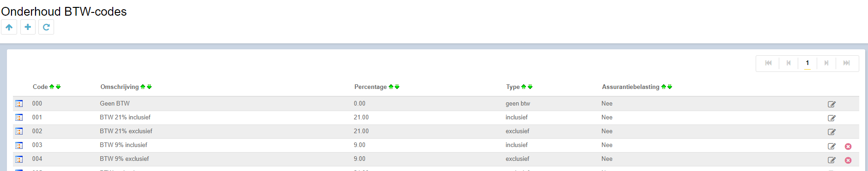Sort Code column descending

click(x=58, y=87)
